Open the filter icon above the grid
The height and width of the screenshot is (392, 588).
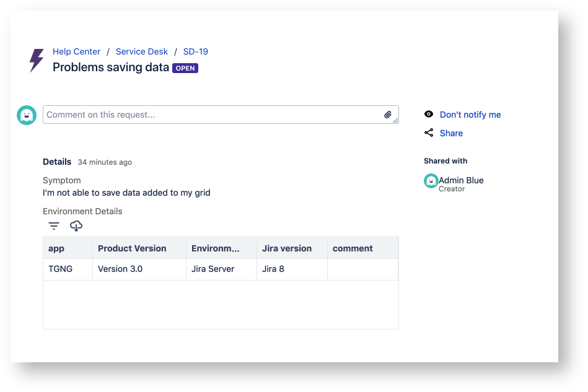pos(53,225)
